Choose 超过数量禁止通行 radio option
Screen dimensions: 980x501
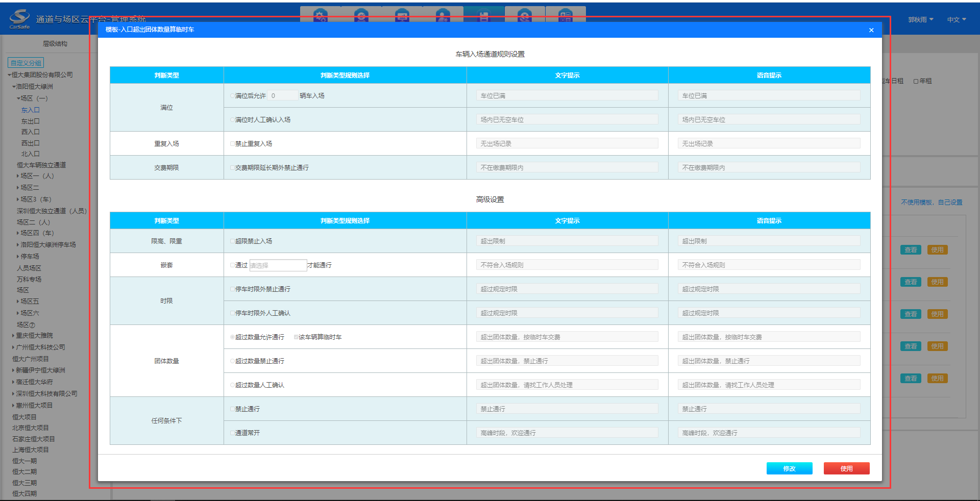click(232, 361)
